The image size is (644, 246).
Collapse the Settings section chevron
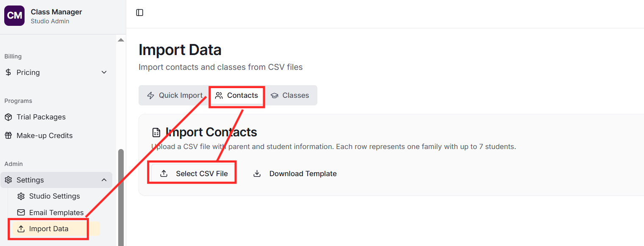tap(104, 180)
